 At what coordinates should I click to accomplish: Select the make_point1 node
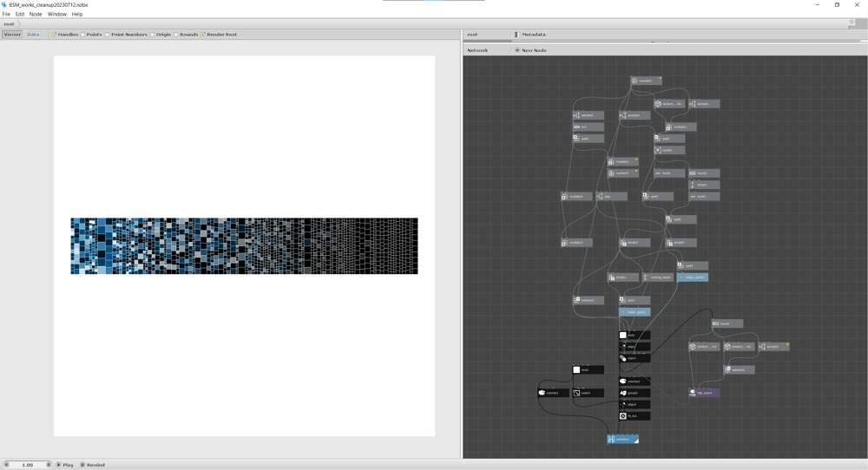635,312
